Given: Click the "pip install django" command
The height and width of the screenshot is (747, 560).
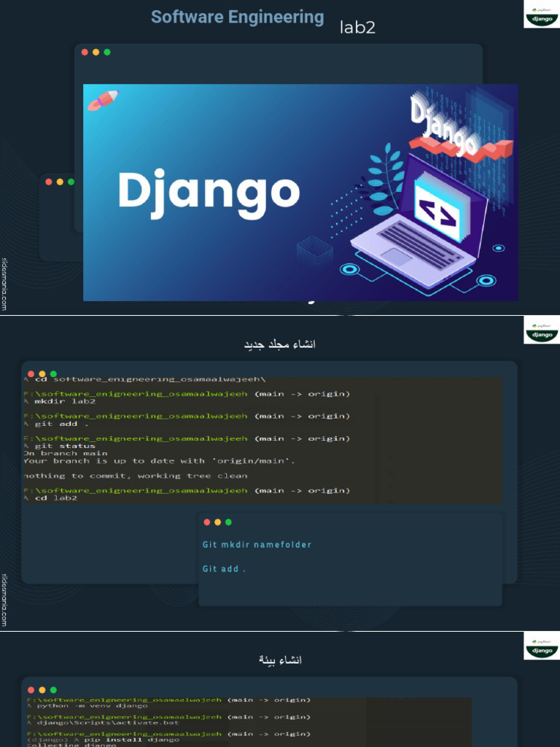Looking at the screenshot, I should 131,740.
